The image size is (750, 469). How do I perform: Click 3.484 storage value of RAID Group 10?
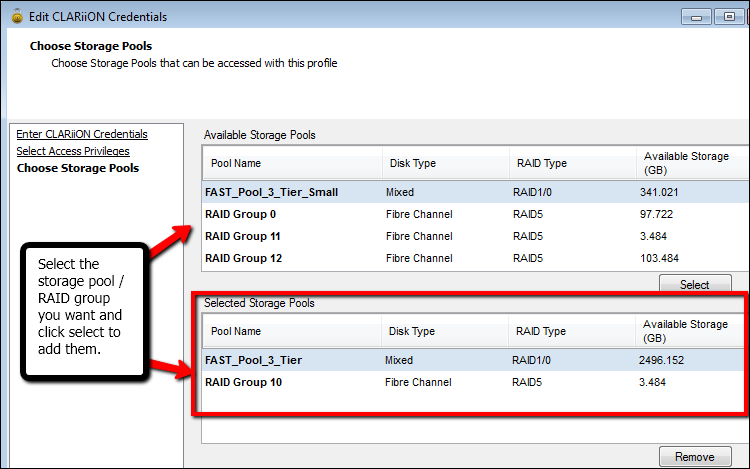click(652, 382)
